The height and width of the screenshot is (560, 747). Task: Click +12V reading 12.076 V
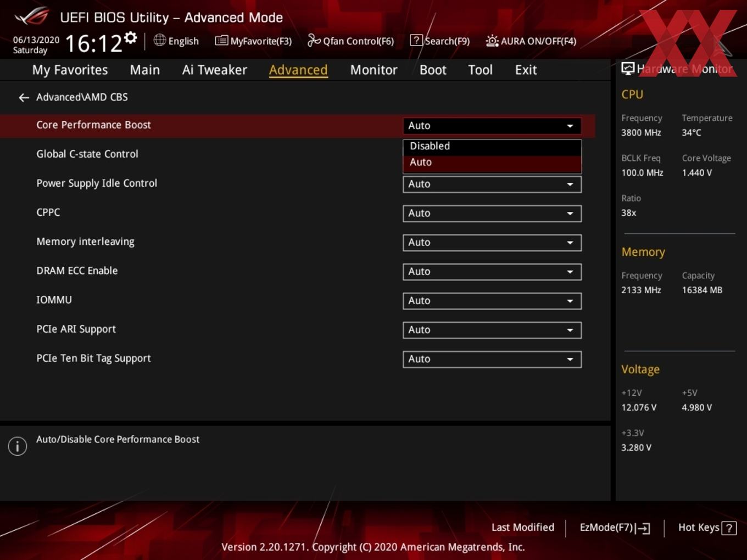[x=639, y=408]
